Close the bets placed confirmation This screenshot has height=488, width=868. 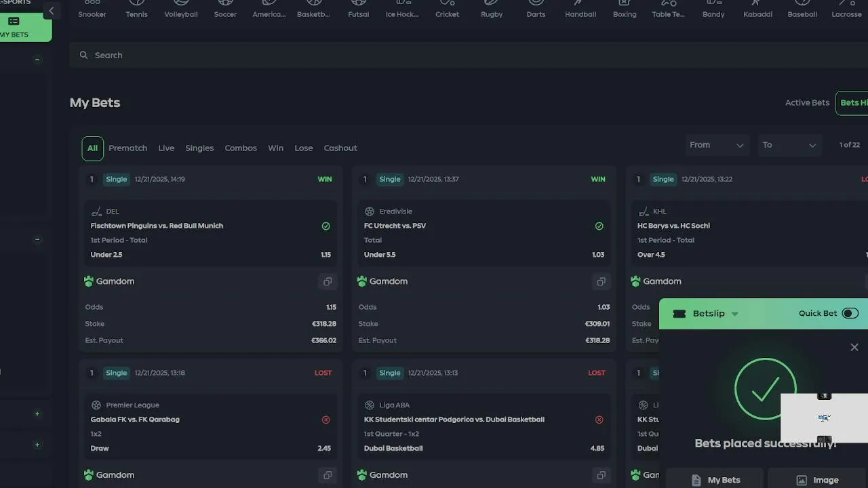(854, 347)
